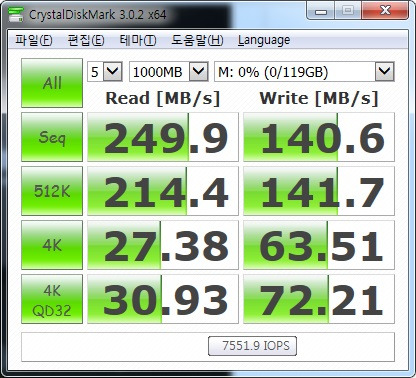Click the CrystalDiskMark title bar icon
416x378 pixels.
(16, 14)
